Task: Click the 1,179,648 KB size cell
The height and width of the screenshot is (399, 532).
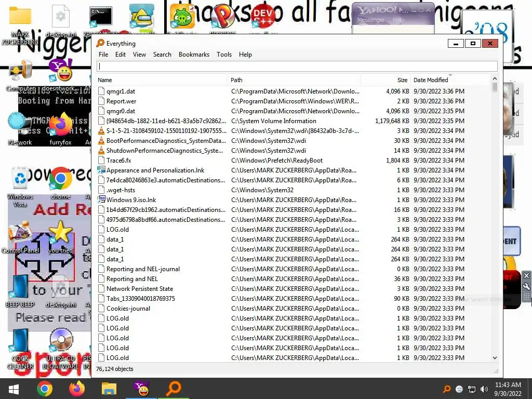Action: point(392,121)
